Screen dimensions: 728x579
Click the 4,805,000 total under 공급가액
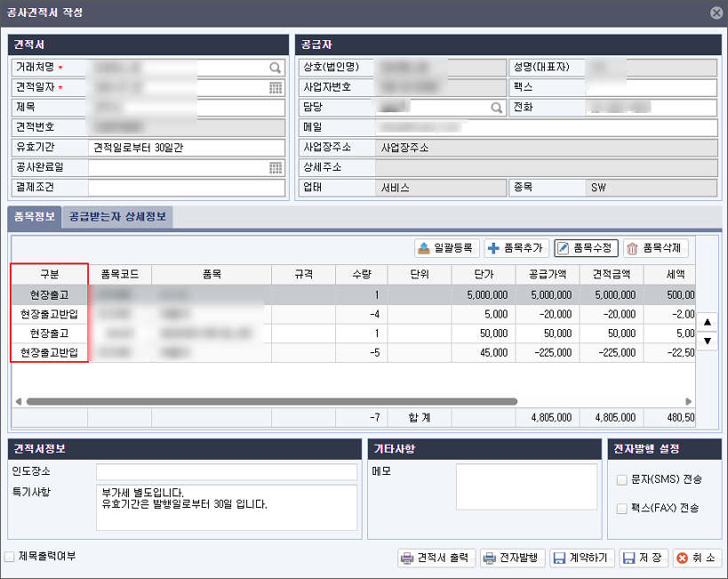[548, 418]
